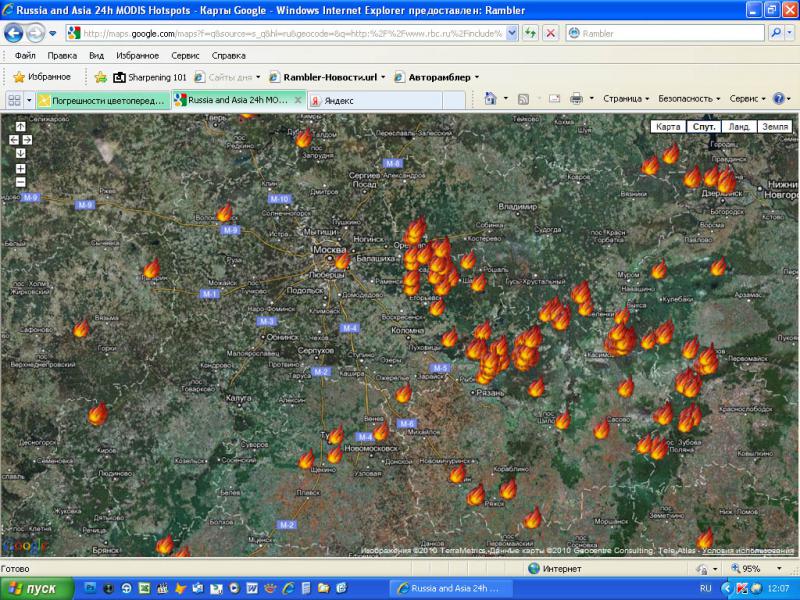Close the Russia and Asia 24h MODIS tab

tap(298, 100)
